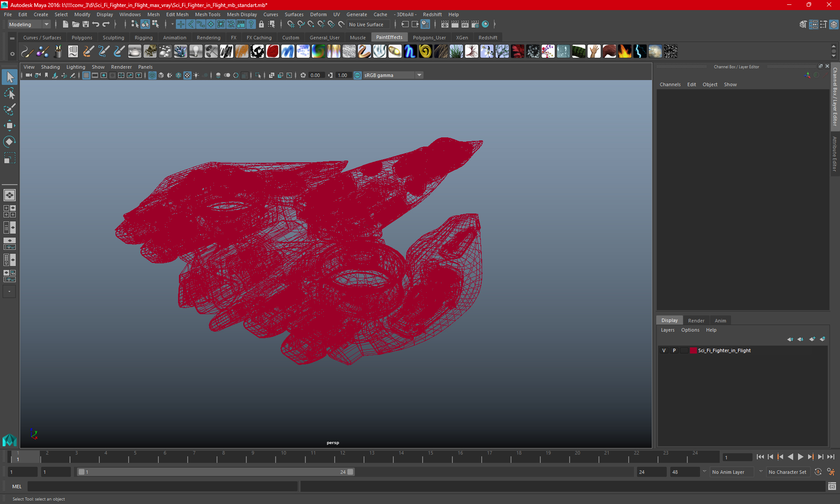
Task: Pick the yellow spiral brush preset
Action: [425, 52]
